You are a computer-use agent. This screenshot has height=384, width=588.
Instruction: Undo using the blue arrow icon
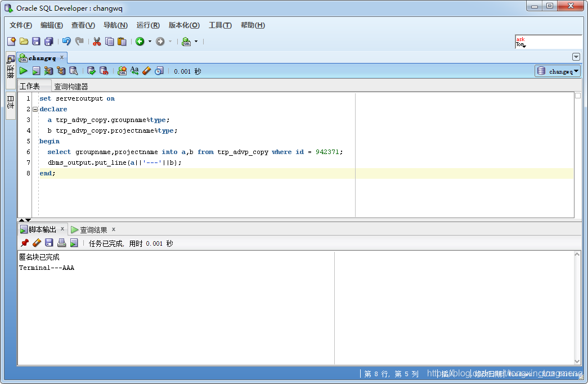tap(66, 41)
